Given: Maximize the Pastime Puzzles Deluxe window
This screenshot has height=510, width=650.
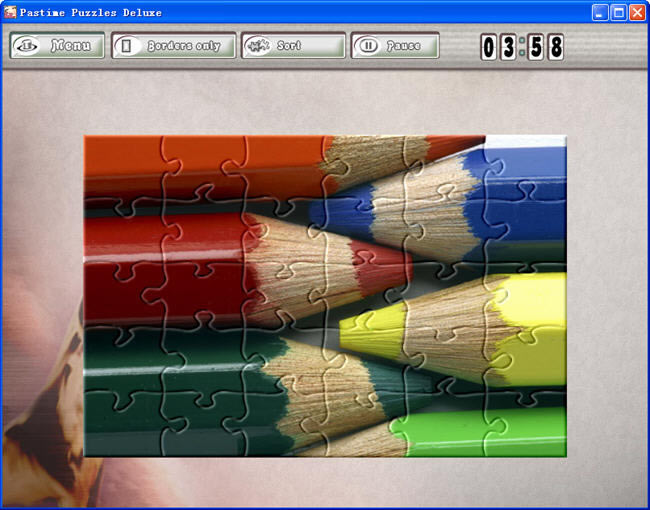Looking at the screenshot, I should click(x=618, y=12).
